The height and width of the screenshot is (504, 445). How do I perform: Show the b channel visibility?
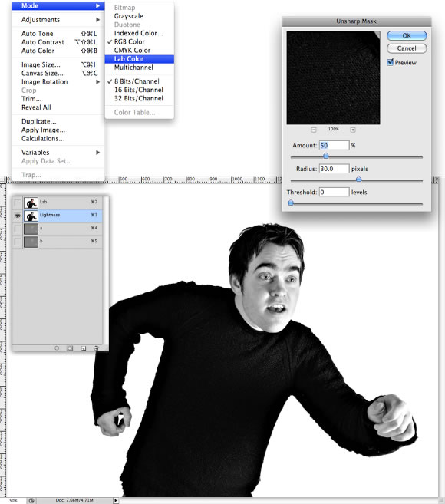coord(18,242)
